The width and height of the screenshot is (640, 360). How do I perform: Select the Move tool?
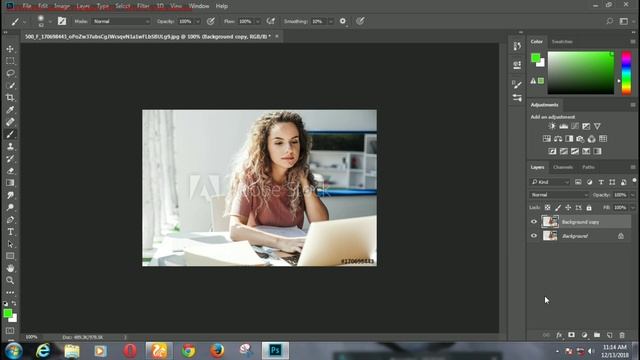[10, 49]
